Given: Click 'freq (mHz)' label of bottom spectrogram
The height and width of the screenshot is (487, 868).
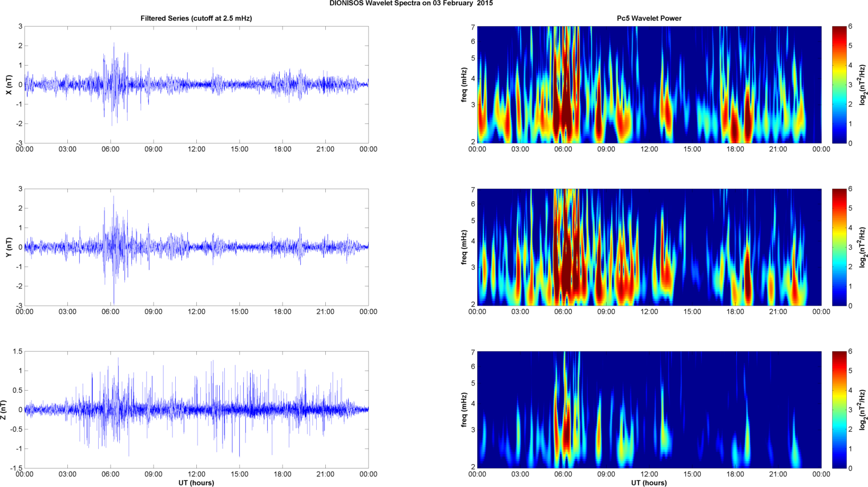Looking at the screenshot, I should point(465,409).
